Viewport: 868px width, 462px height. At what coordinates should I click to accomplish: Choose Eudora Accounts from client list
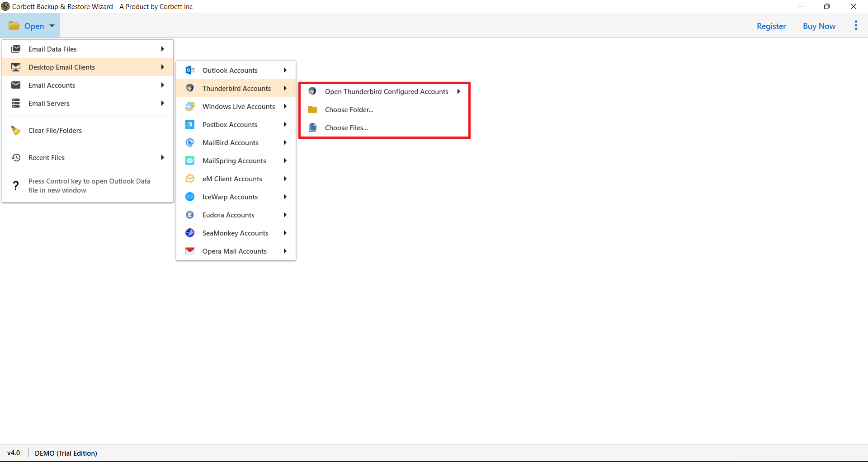pos(236,215)
